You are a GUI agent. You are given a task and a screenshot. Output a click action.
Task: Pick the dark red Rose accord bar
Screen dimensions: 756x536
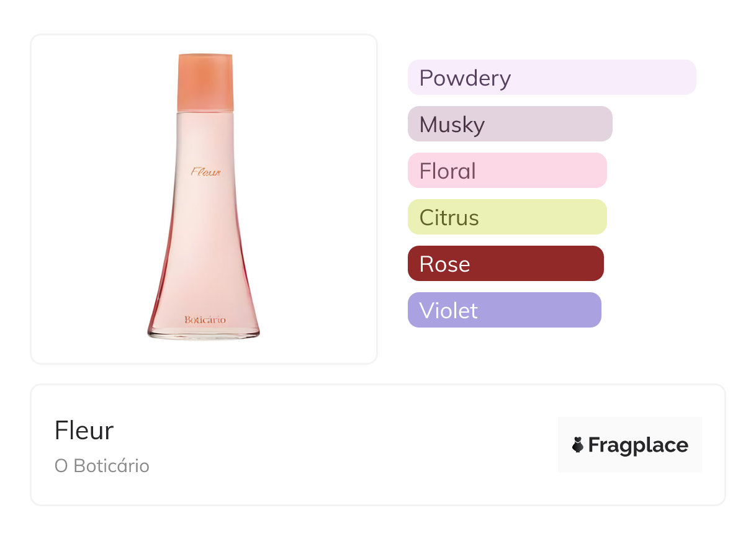505,264
